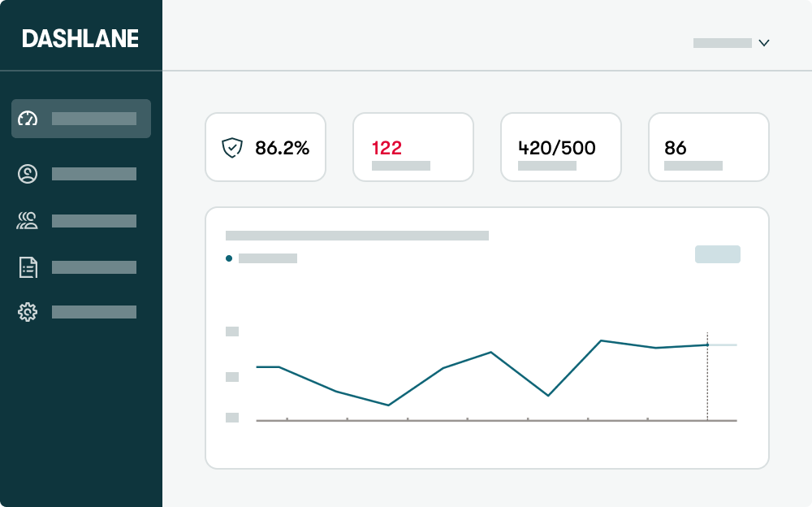Switch to the security score card

266,147
